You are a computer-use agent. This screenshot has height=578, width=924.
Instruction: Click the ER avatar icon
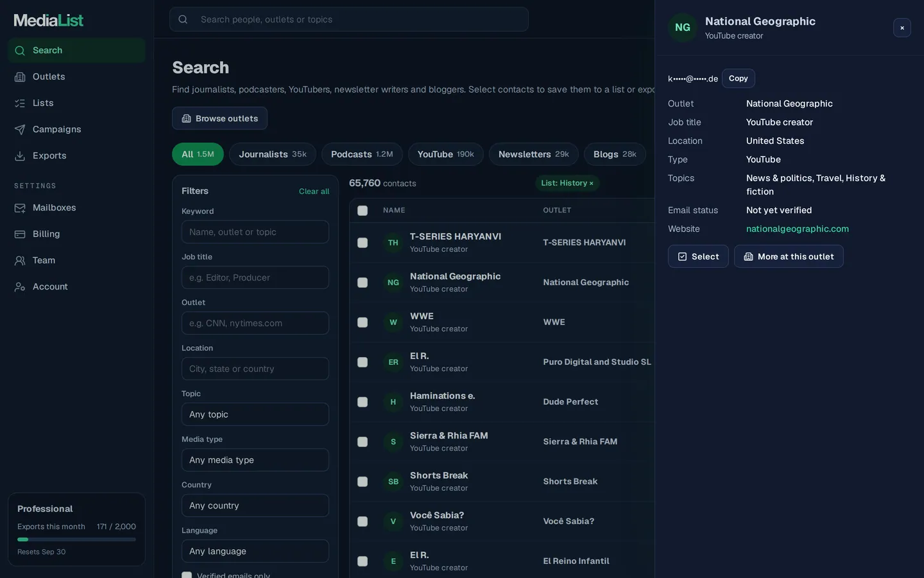tap(393, 362)
